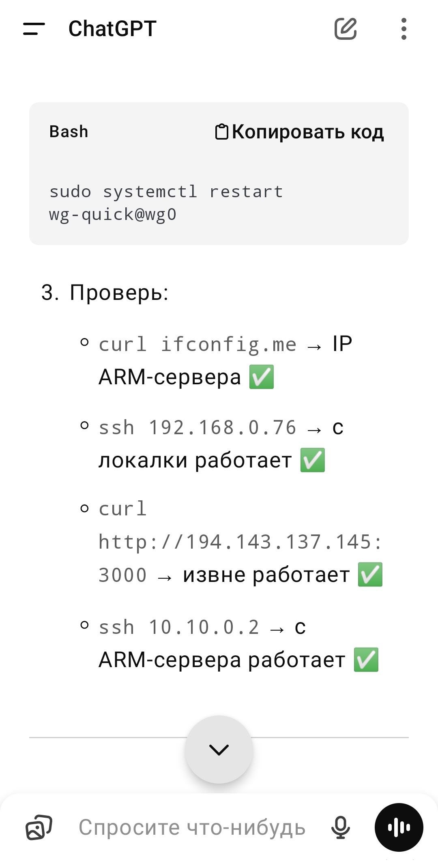The height and width of the screenshot is (868, 438).
Task: Click the http://194.143.137.145:3000 URL text
Action: [240, 558]
